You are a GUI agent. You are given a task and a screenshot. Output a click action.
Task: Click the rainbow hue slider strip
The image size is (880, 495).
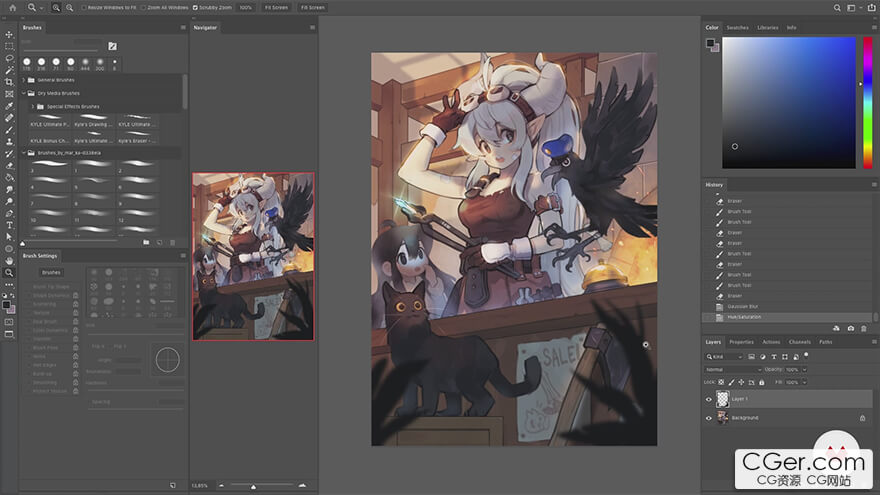click(868, 102)
